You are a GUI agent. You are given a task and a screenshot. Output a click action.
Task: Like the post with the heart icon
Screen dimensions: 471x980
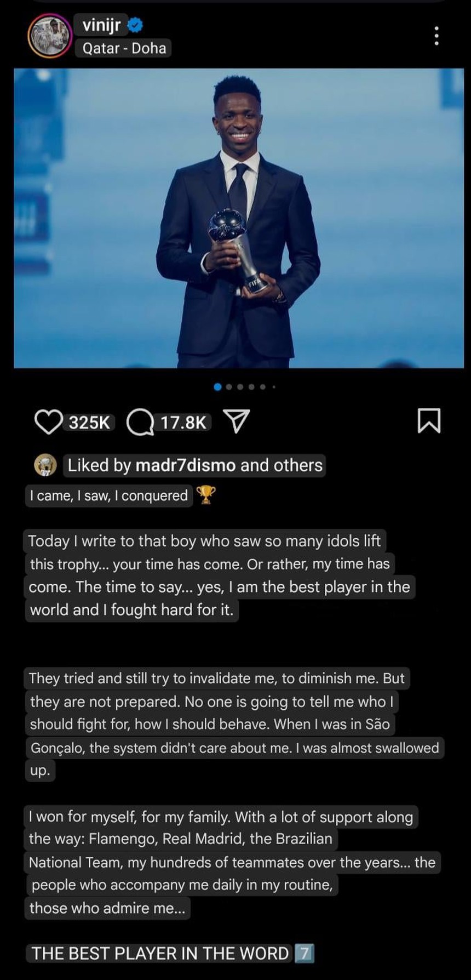(48, 421)
